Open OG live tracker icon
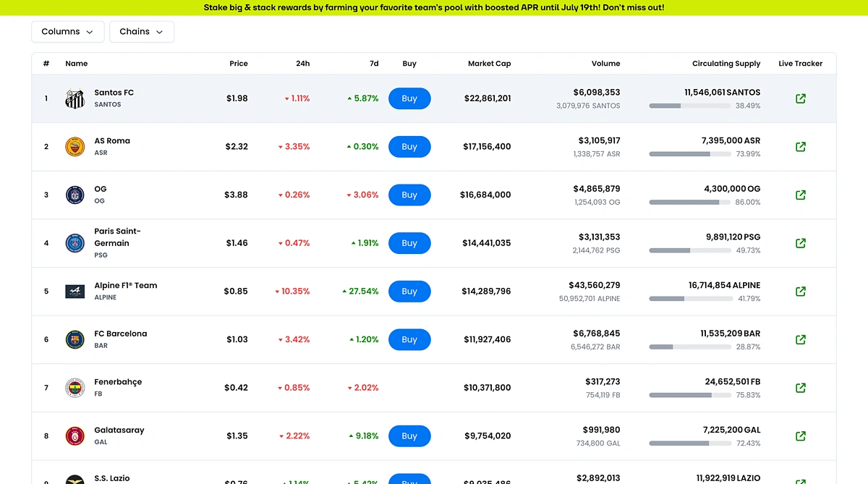This screenshot has height=484, width=868. tap(800, 195)
